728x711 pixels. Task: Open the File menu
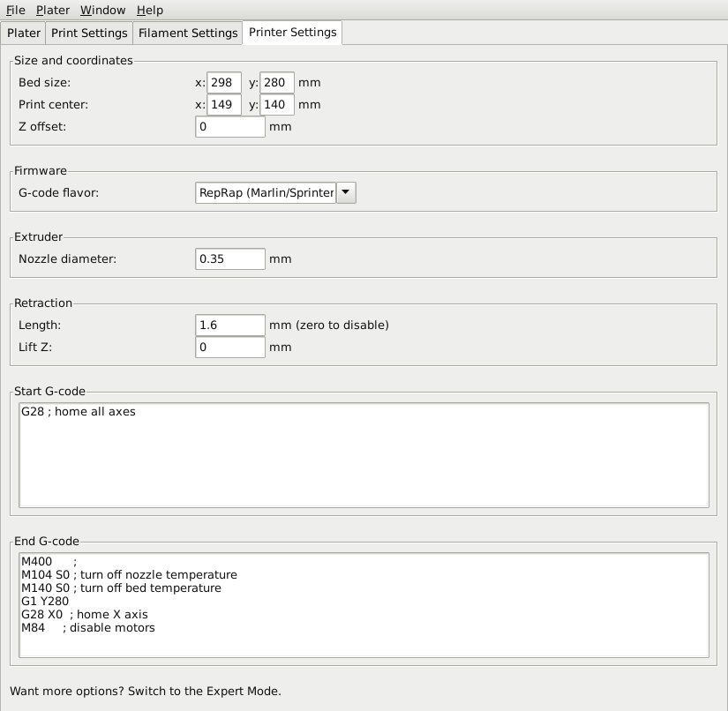coord(15,10)
